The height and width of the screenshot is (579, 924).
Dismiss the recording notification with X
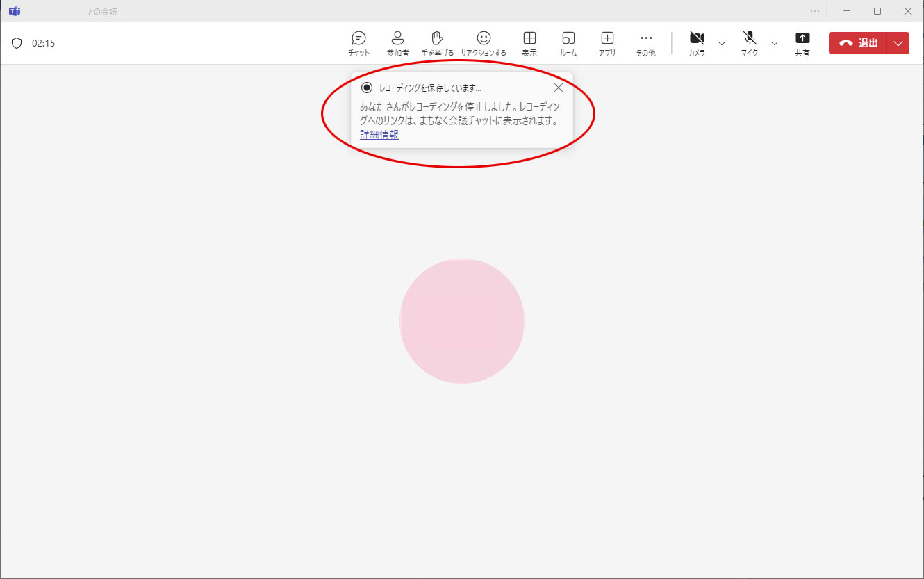pos(559,88)
